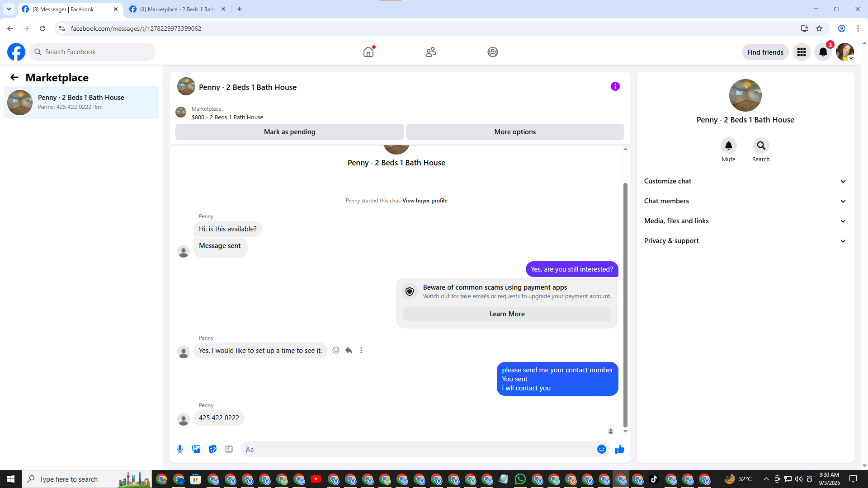
Task: Close the Marketplace browser tab
Action: tap(223, 9)
